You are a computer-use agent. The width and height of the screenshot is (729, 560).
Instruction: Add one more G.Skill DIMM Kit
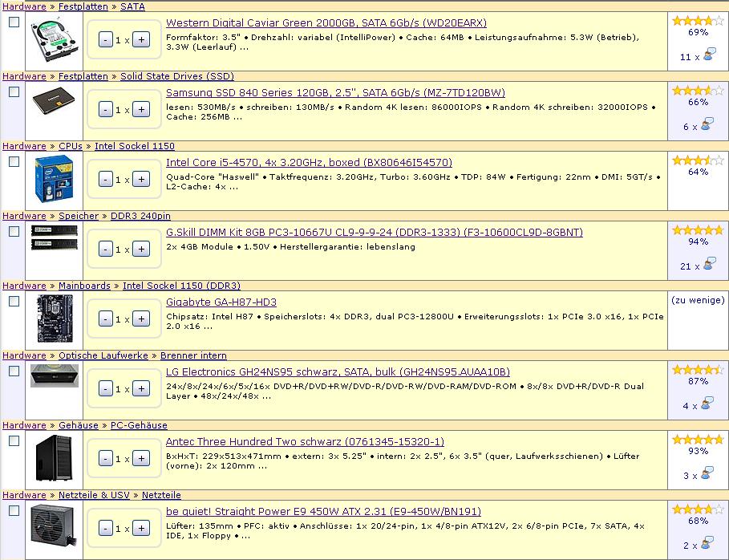click(141, 250)
